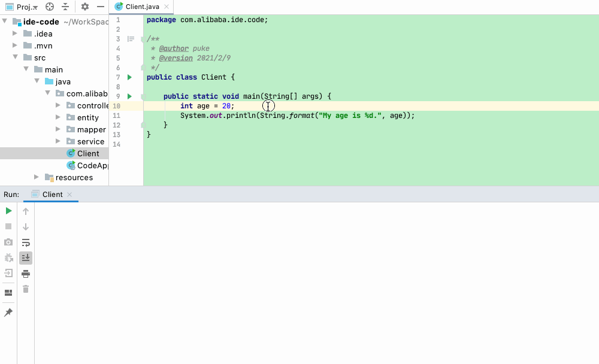Click the Dump Threads camera icon
599x364 pixels.
[8, 242]
